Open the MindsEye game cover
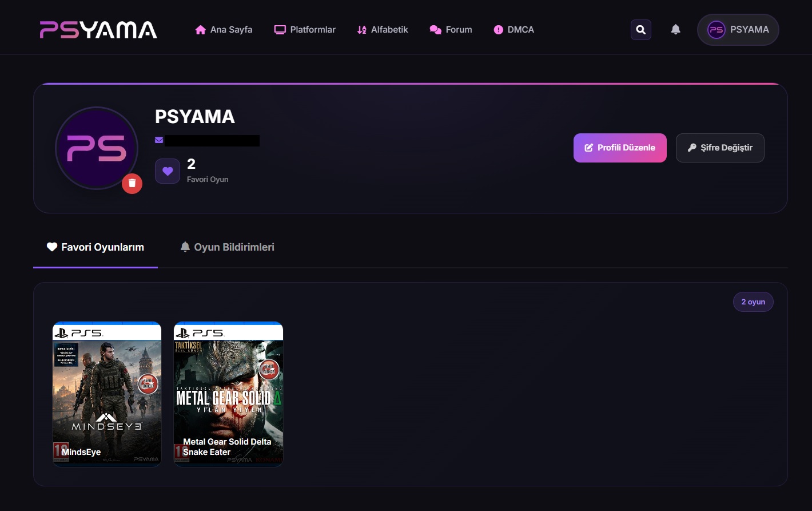This screenshot has height=511, width=812. [107, 394]
